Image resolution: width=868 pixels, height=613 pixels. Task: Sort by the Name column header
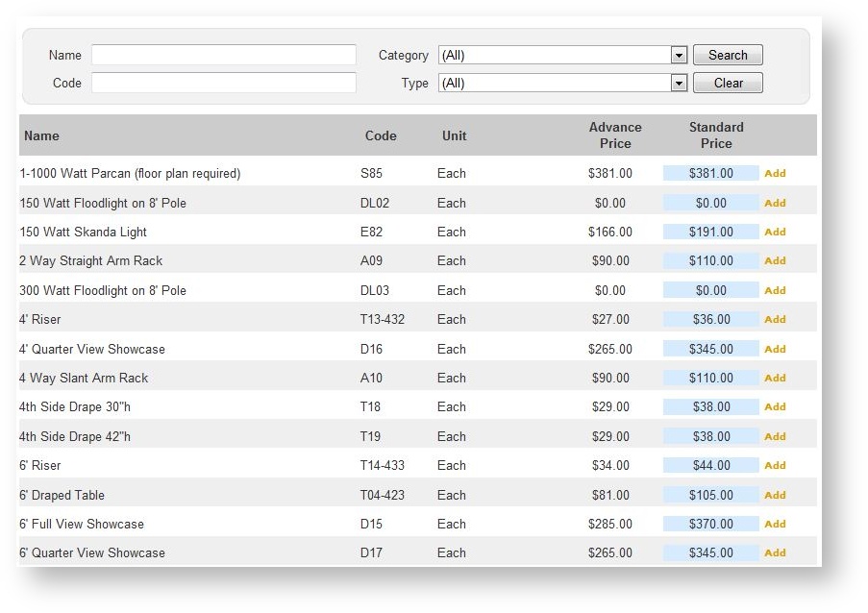click(x=41, y=135)
